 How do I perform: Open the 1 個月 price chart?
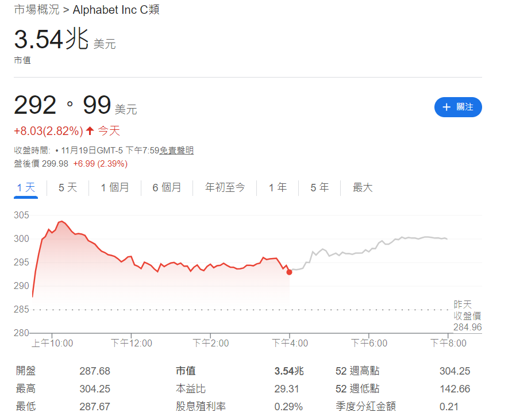(x=115, y=187)
